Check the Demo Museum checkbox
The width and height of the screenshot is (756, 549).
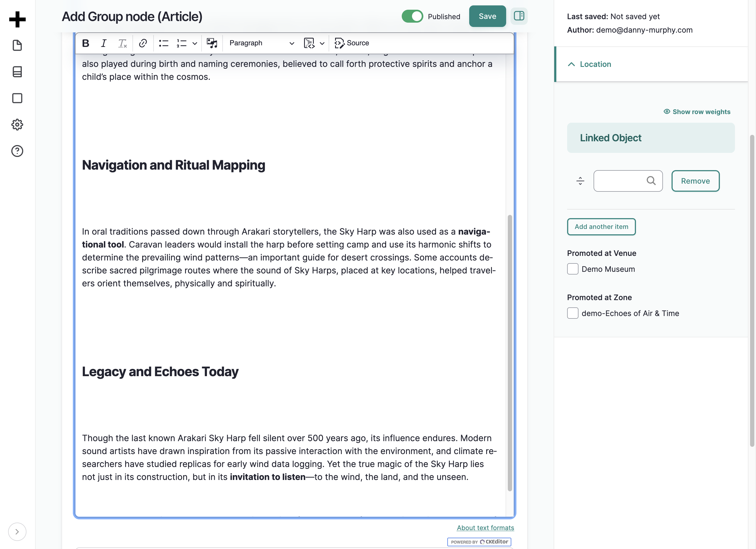pos(573,269)
